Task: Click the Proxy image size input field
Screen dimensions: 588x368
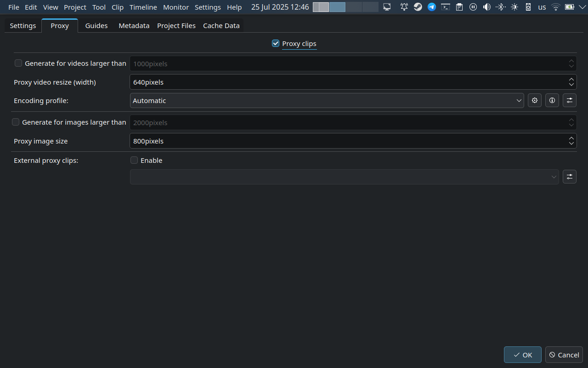Action: pyautogui.click(x=345, y=141)
